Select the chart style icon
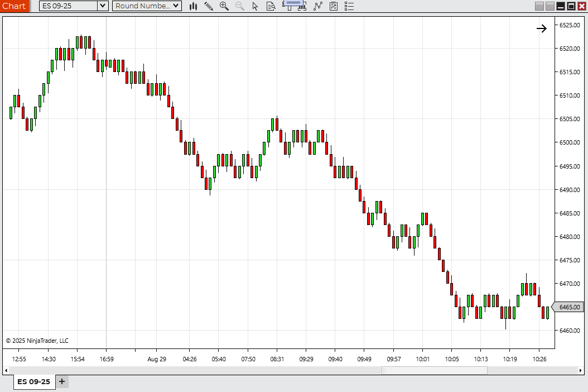Viewport: 588px width, 392px height. point(193,6)
